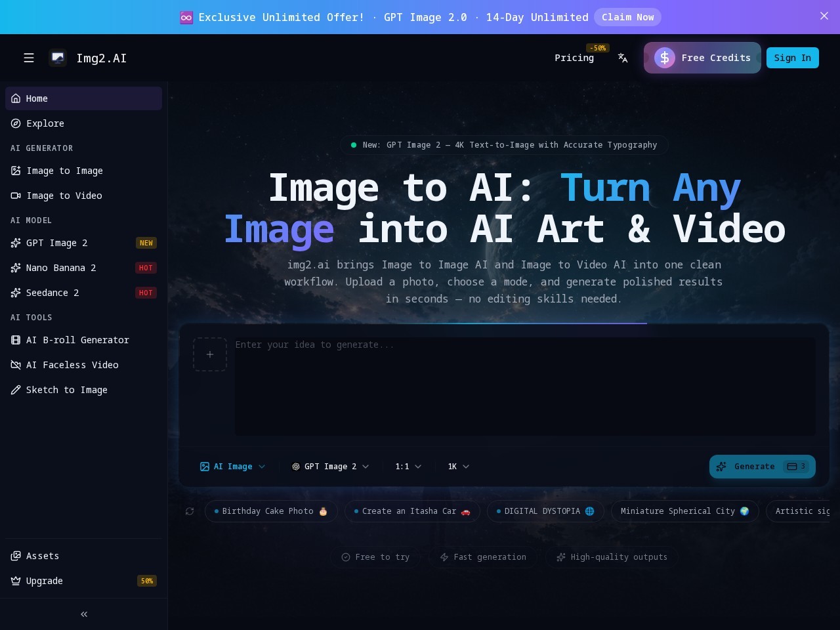This screenshot has height=630, width=840.
Task: Click the prompt idea text field
Action: [x=525, y=387]
